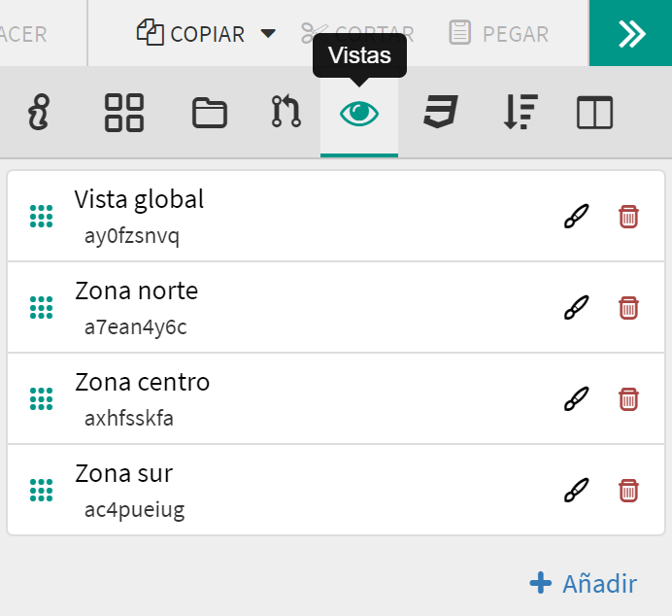Viewport: 672px width, 616px height.
Task: Edit Vista global with brush icon
Action: tap(576, 216)
